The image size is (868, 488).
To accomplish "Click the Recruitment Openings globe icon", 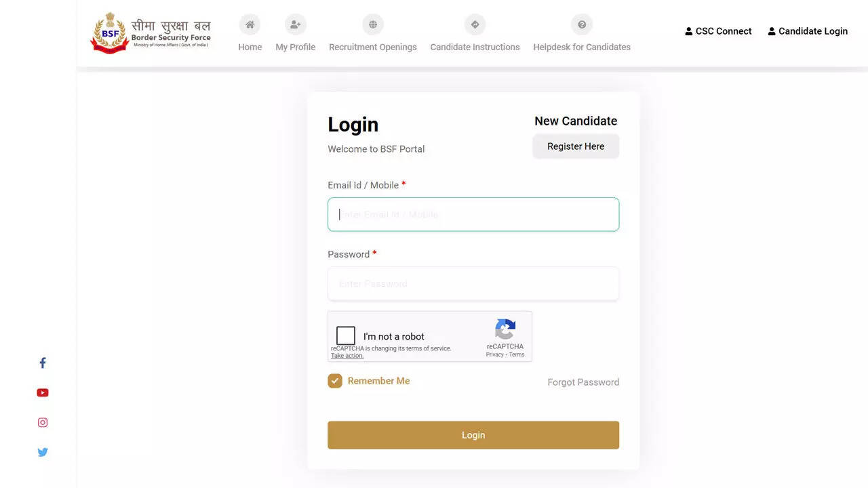I will pyautogui.click(x=372, y=25).
